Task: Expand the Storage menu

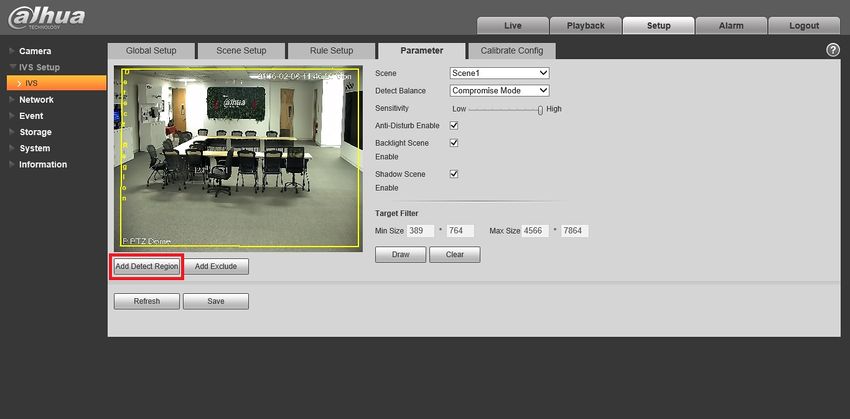Action: point(35,132)
